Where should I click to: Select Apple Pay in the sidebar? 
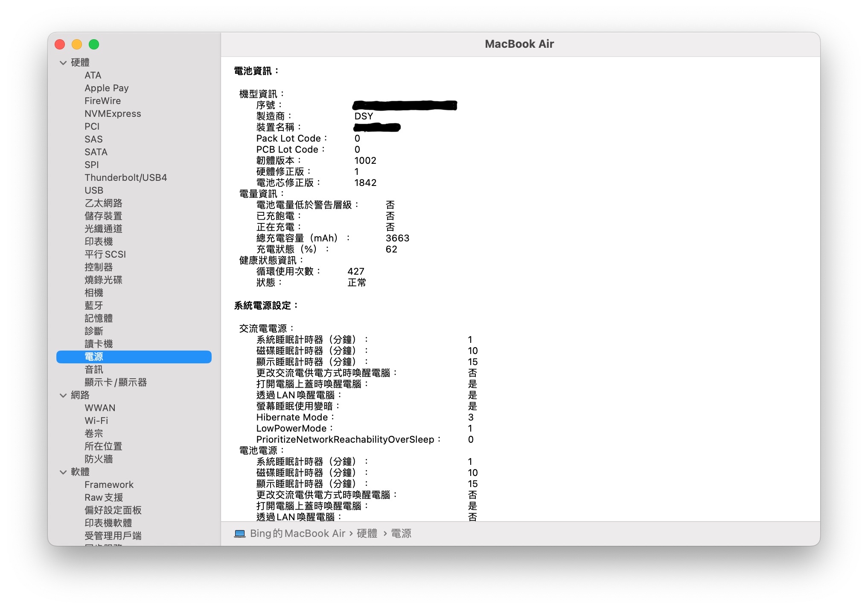pyautogui.click(x=107, y=88)
